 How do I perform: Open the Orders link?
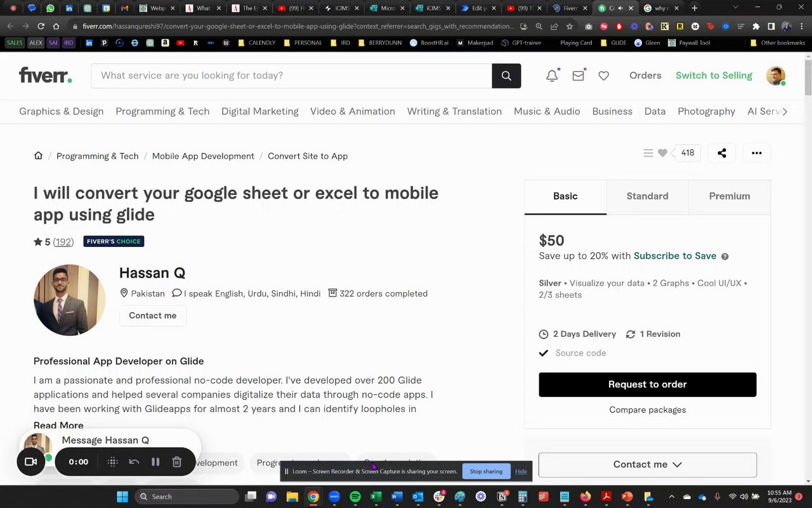coord(645,76)
